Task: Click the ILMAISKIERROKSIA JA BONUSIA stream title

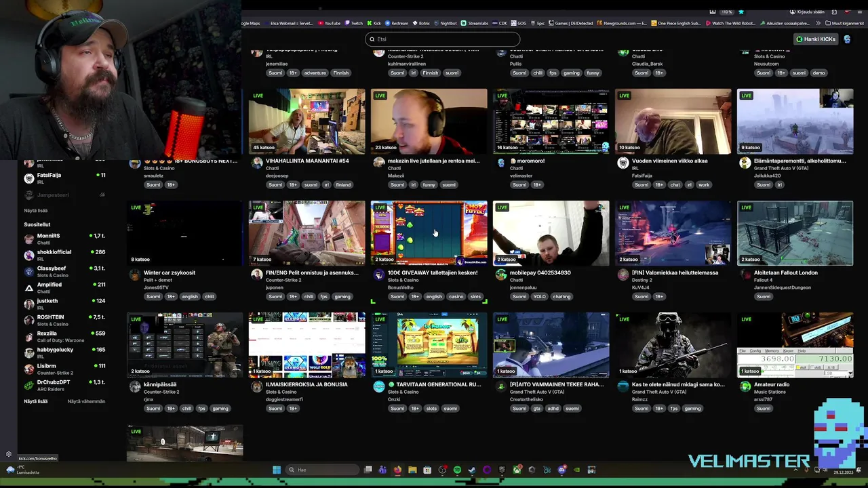Action: click(307, 384)
